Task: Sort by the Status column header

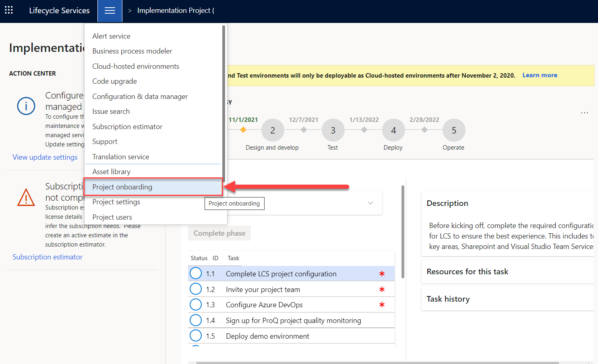Action: tap(199, 258)
